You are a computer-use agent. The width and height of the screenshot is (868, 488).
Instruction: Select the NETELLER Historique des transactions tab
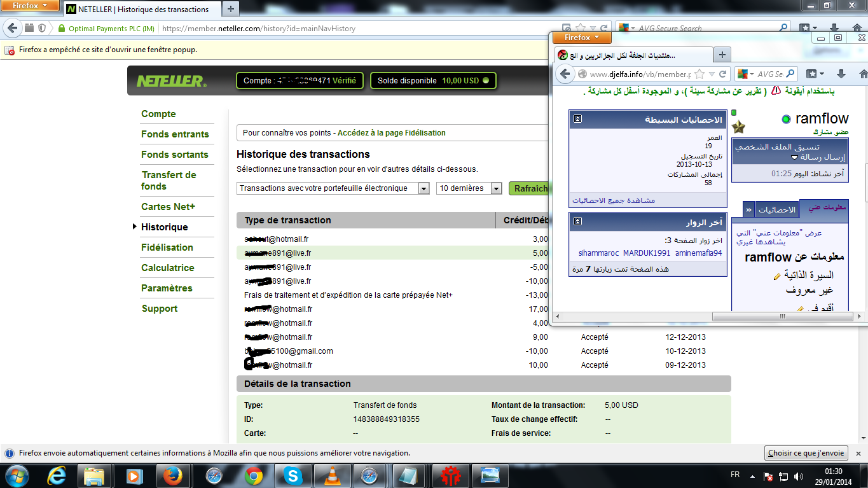pyautogui.click(x=142, y=9)
